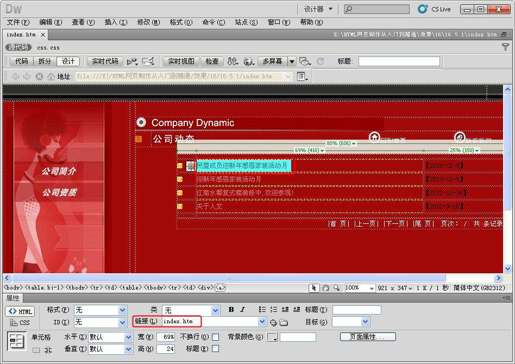Click the highlighted first news link
The image size is (515, 364).
pos(243,166)
